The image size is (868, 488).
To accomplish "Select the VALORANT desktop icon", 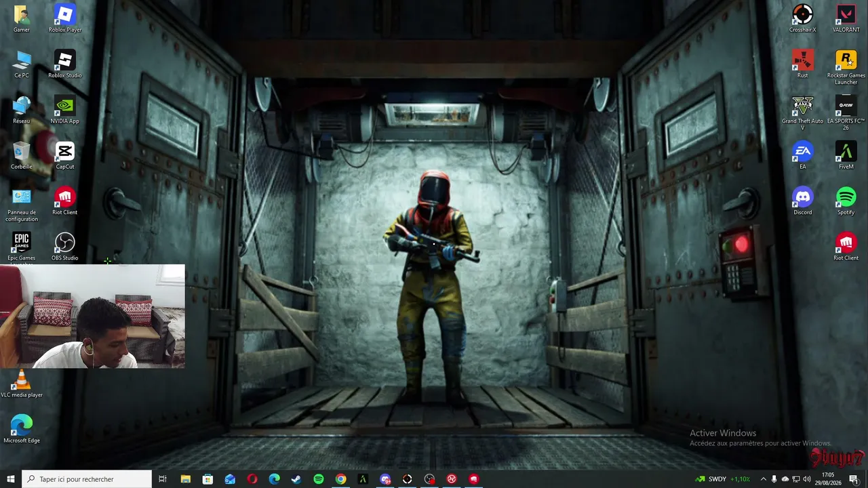I will 846,19.
